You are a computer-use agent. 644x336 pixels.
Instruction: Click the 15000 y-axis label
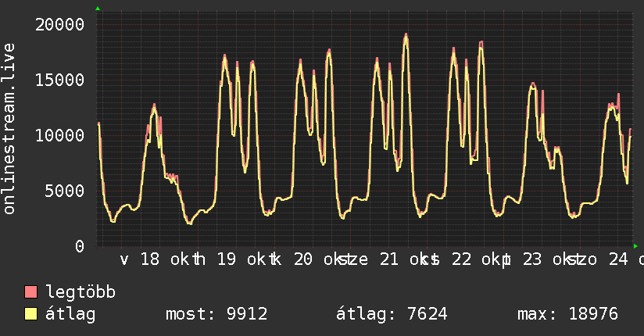(59, 80)
